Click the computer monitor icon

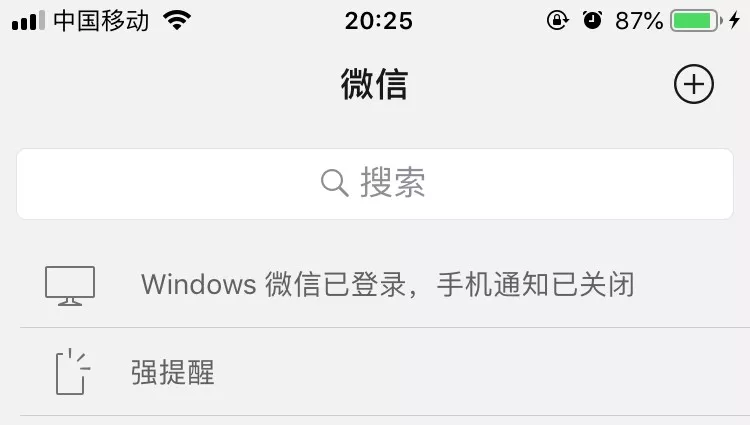pos(70,286)
